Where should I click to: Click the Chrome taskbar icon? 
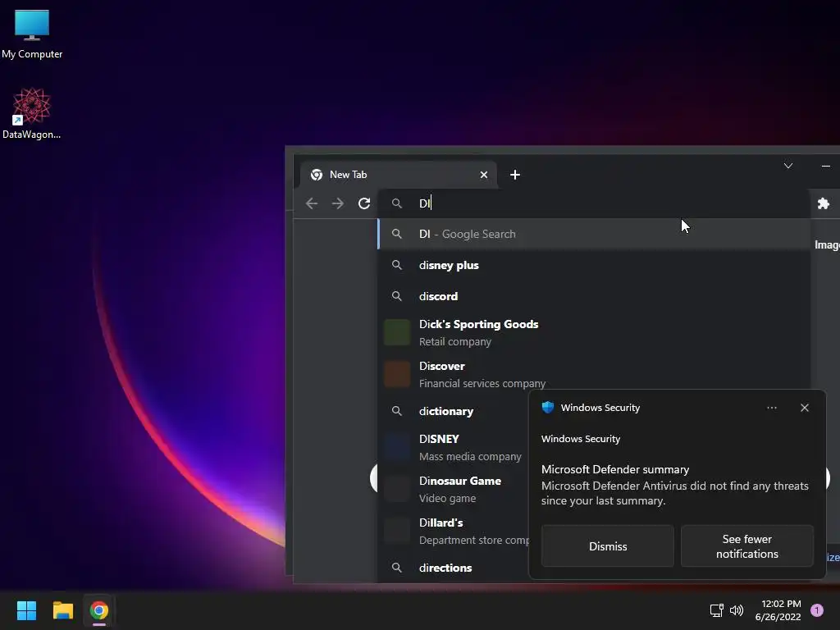coord(99,610)
